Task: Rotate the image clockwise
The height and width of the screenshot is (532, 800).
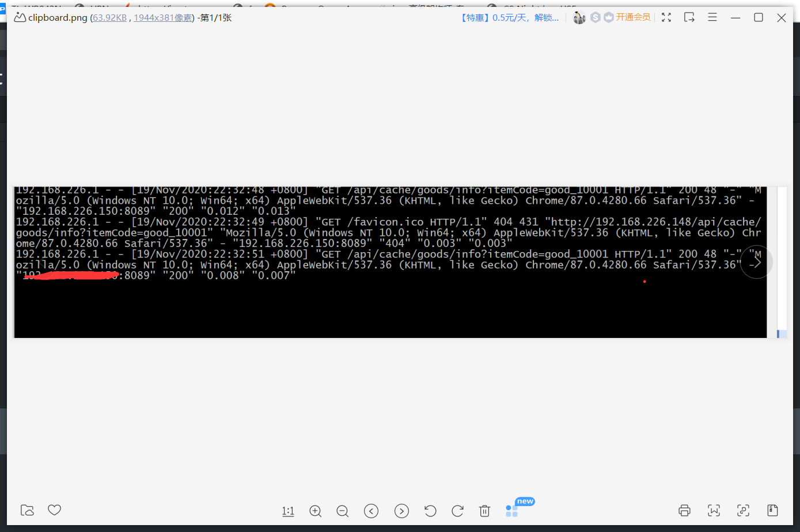Action: click(457, 511)
